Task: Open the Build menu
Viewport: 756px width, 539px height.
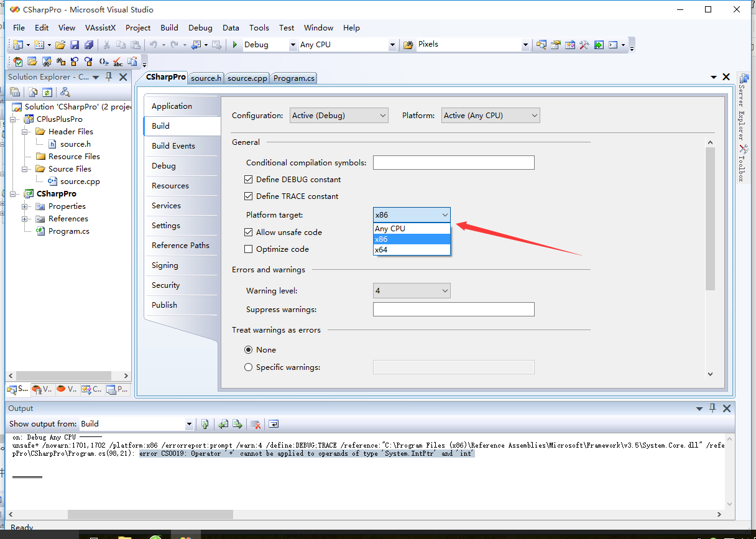Action: (169, 27)
